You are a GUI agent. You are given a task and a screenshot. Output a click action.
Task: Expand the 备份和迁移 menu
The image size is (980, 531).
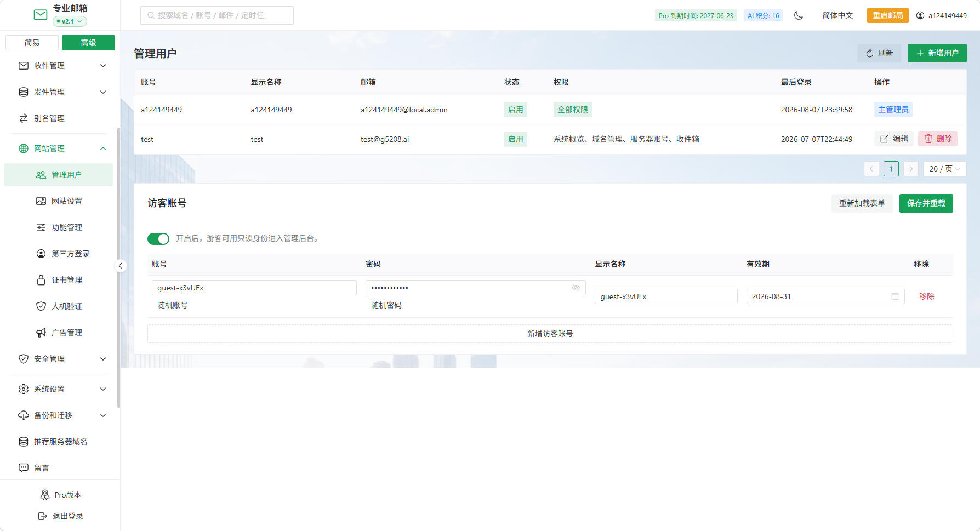pyautogui.click(x=103, y=415)
